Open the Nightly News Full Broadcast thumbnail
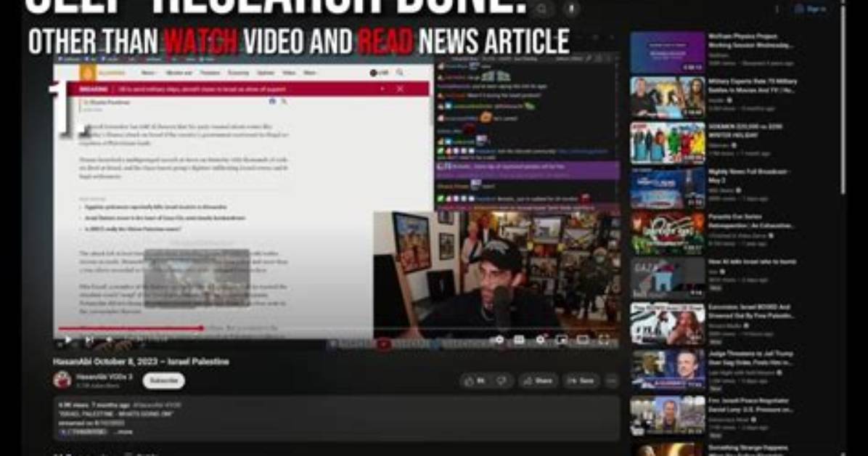 click(667, 188)
